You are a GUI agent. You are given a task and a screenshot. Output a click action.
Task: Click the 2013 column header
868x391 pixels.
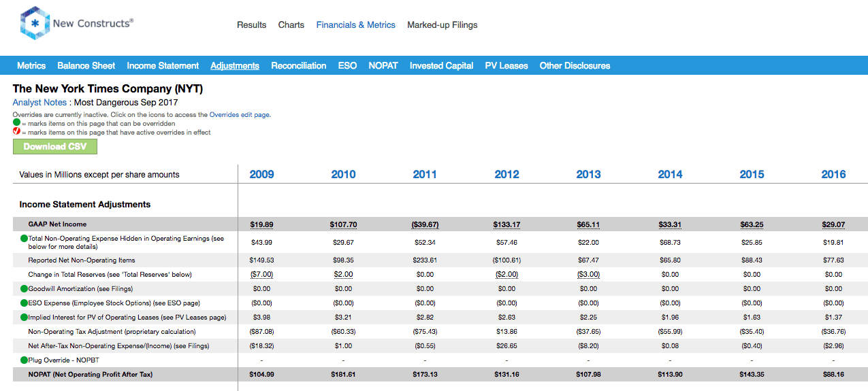point(589,175)
